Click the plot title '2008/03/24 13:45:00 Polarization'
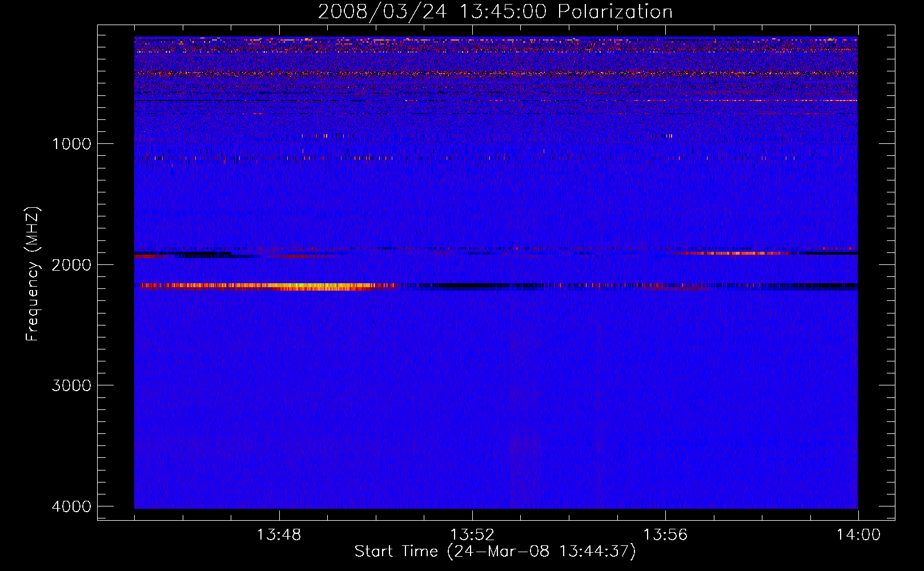 coord(495,12)
